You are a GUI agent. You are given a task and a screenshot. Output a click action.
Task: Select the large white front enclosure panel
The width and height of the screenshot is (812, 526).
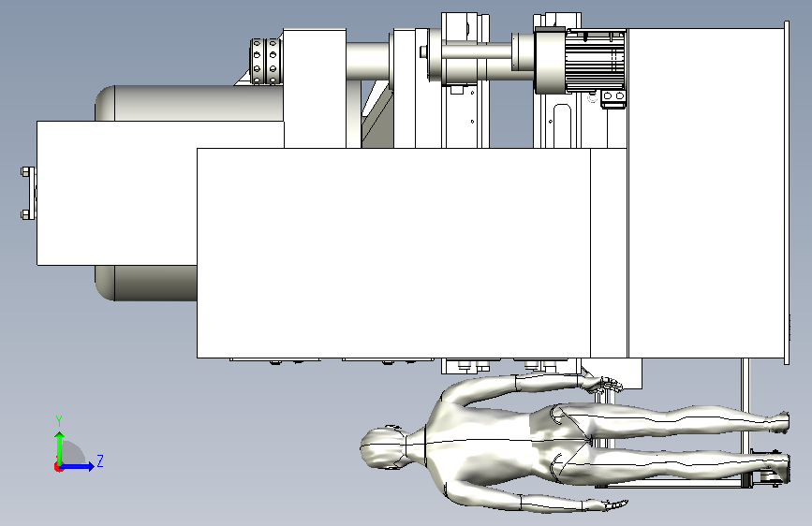click(x=393, y=253)
